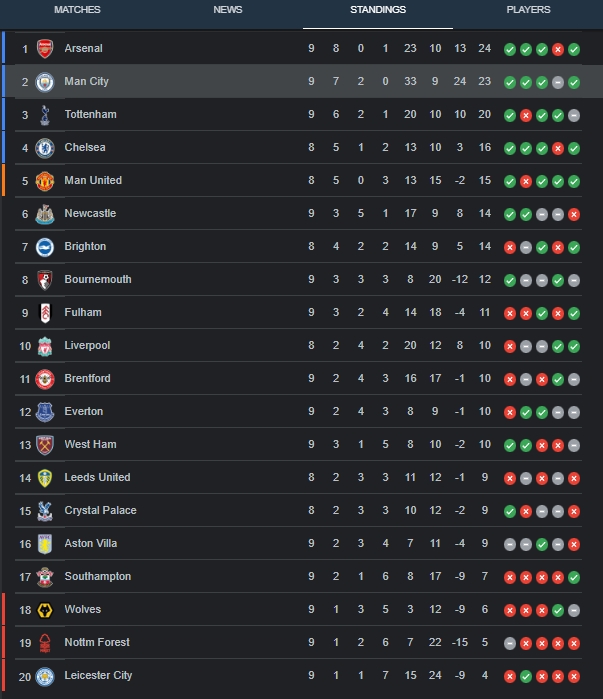Click Southampton's green win form indicator
Viewport: 603px width, 699px height.
coord(574,577)
